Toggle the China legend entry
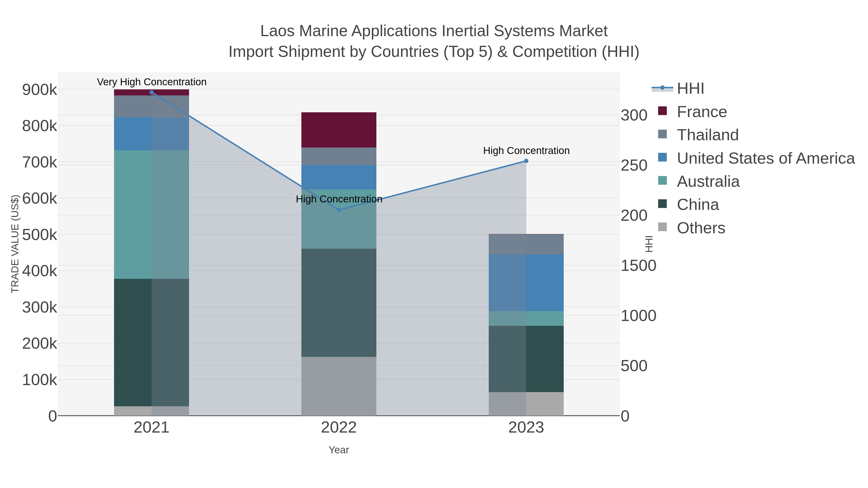The height and width of the screenshot is (488, 868). 688,204
